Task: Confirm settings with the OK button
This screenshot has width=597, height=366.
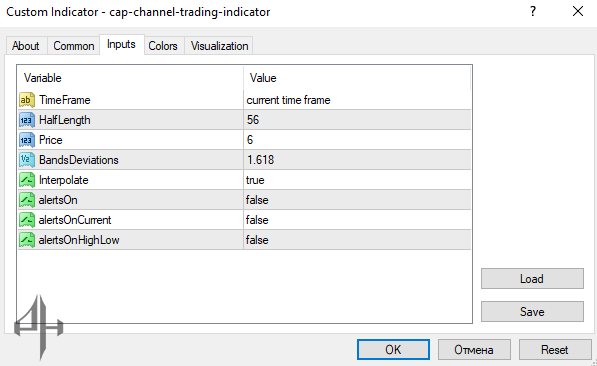Action: [393, 350]
